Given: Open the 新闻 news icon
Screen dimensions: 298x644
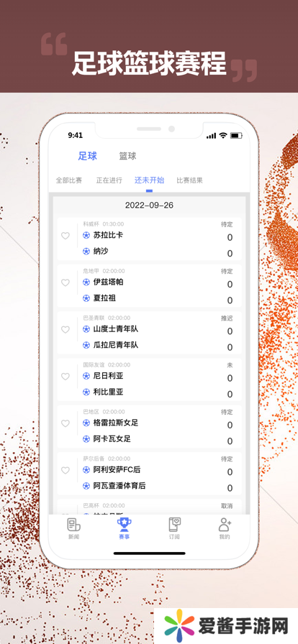Looking at the screenshot, I should point(73,525).
